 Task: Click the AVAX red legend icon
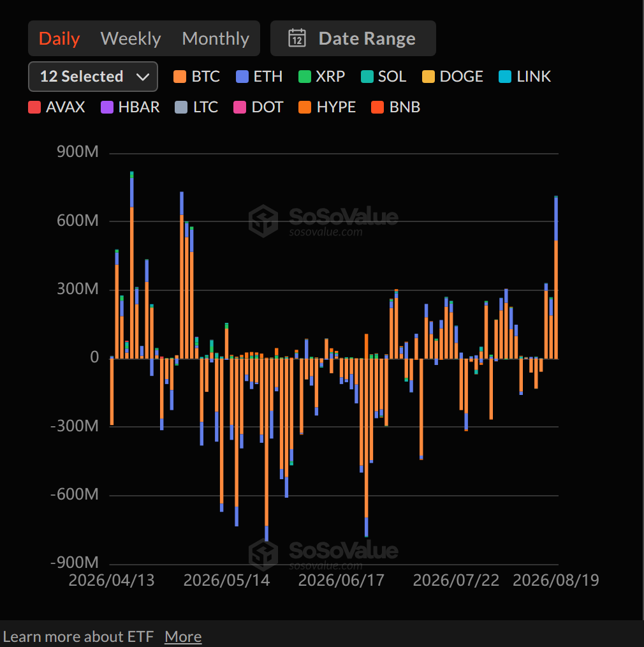click(x=34, y=107)
